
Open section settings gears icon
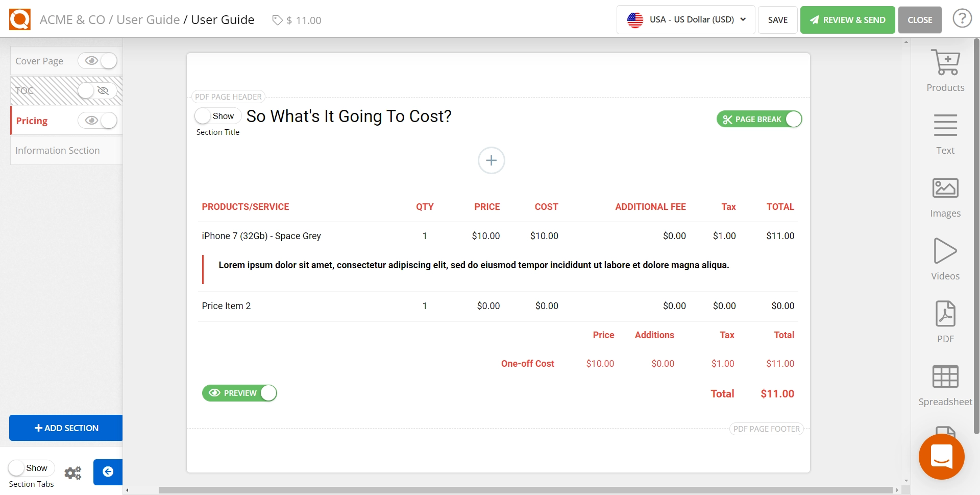click(x=73, y=473)
